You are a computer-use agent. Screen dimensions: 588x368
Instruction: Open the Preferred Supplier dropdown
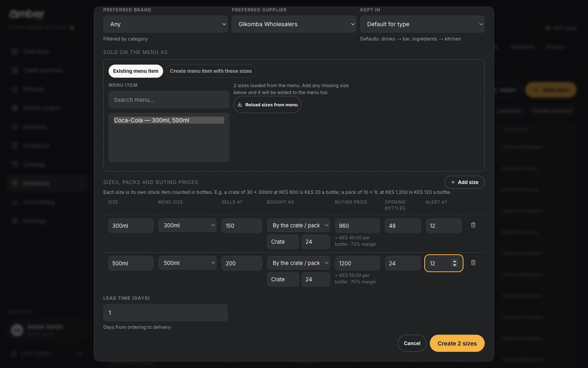click(x=294, y=24)
